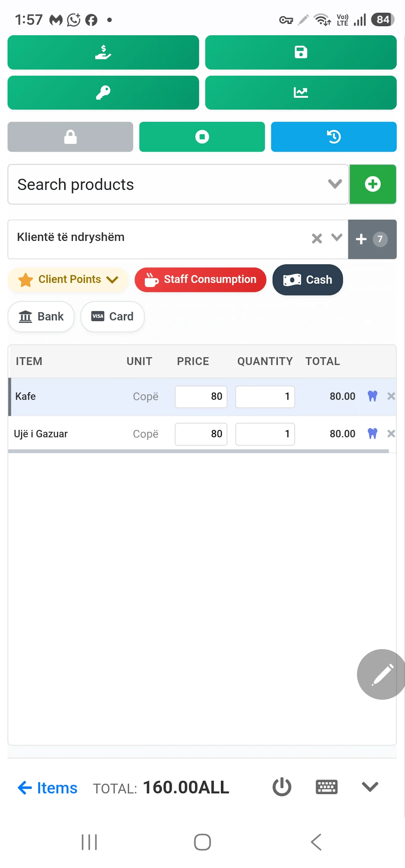Screen dimensions: 405x868
Task: Tap the gray padlock lock button
Action: 70,137
